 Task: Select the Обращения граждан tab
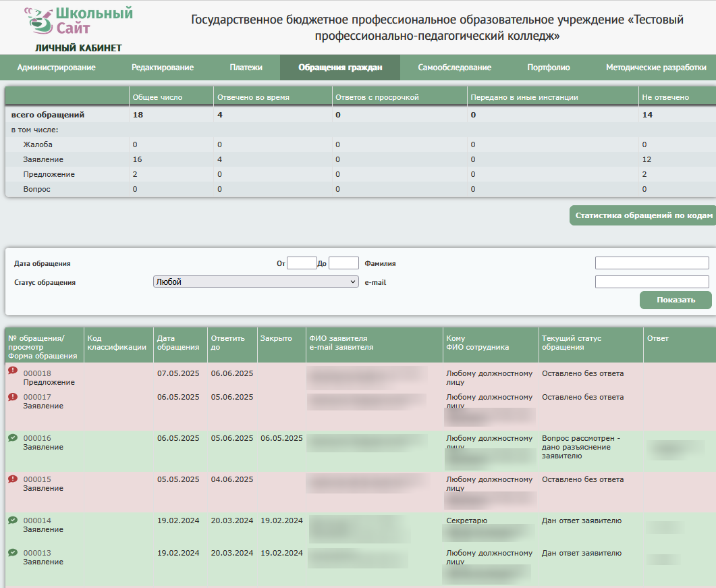pos(340,68)
